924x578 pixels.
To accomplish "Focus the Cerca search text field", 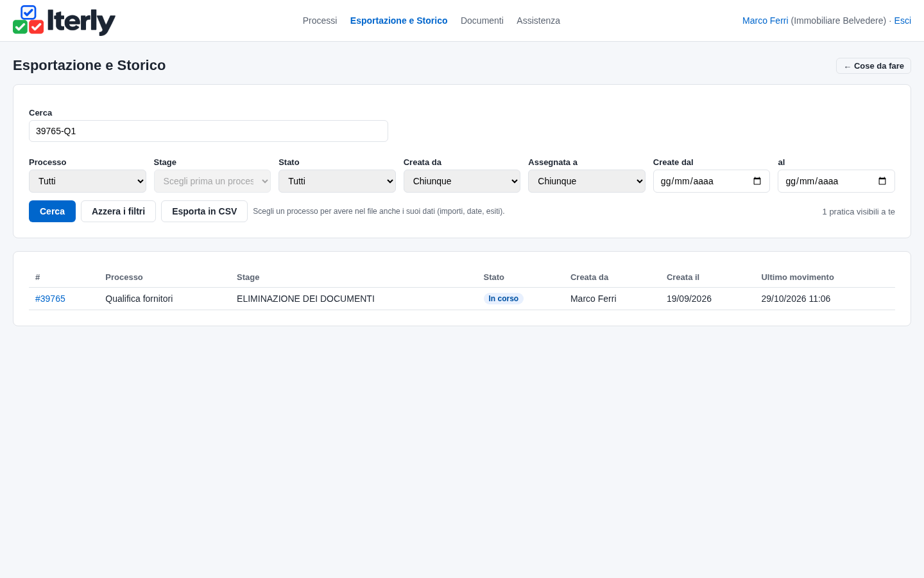I will [209, 131].
